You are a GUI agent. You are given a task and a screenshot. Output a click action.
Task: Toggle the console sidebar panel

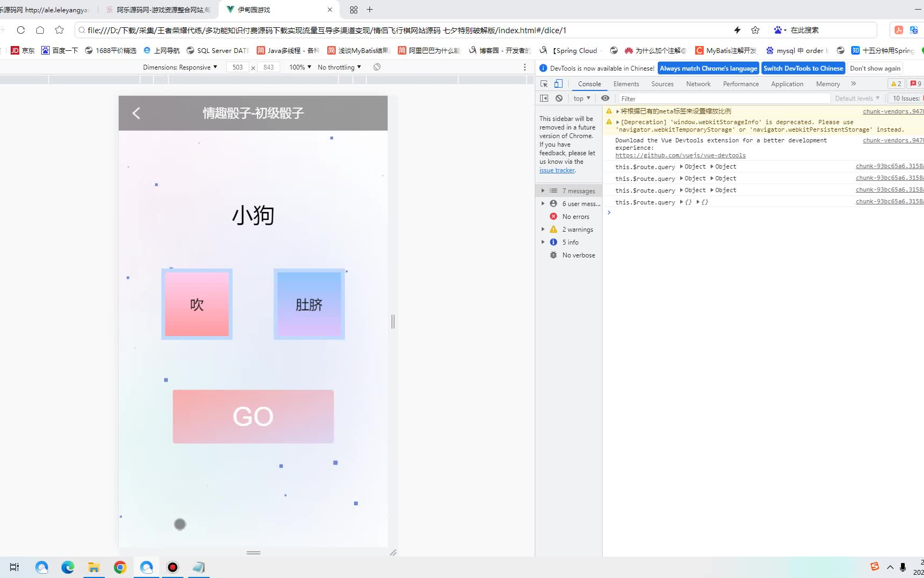[x=544, y=98]
